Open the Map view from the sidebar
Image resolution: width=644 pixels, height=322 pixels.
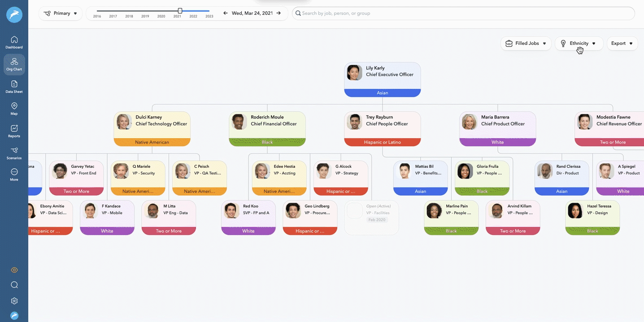point(14,108)
